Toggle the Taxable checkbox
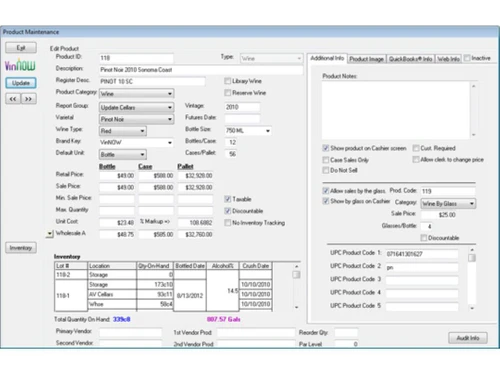This screenshot has width=500, height=375. pos(228,199)
